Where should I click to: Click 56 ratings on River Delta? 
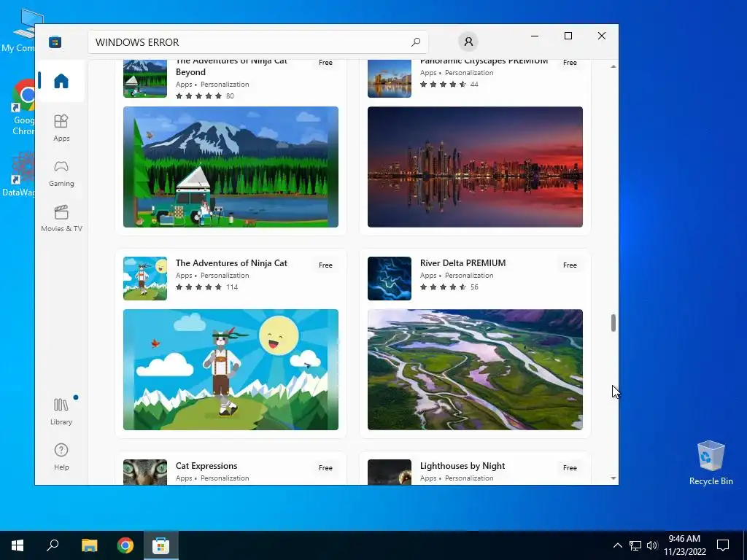pyautogui.click(x=474, y=287)
